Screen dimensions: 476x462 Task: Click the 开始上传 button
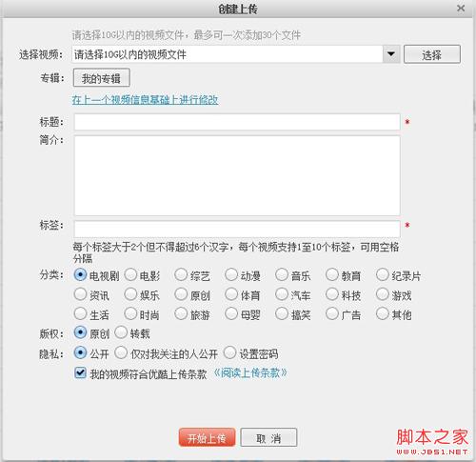point(207,437)
